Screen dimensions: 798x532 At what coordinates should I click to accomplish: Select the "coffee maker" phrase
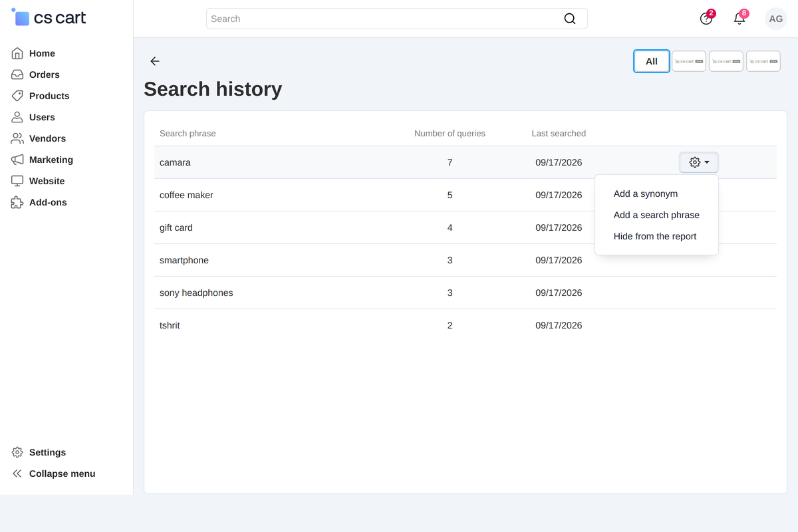[186, 195]
